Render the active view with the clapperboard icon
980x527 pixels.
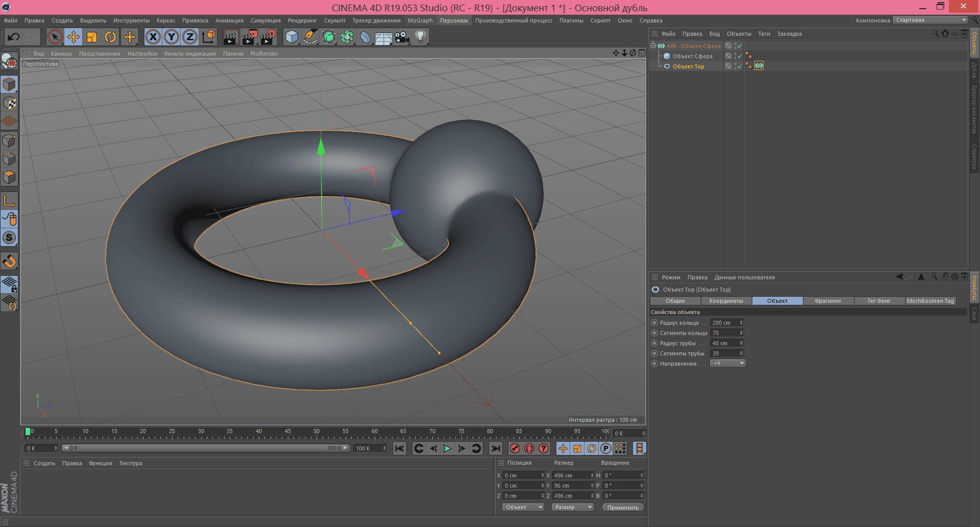(x=231, y=37)
